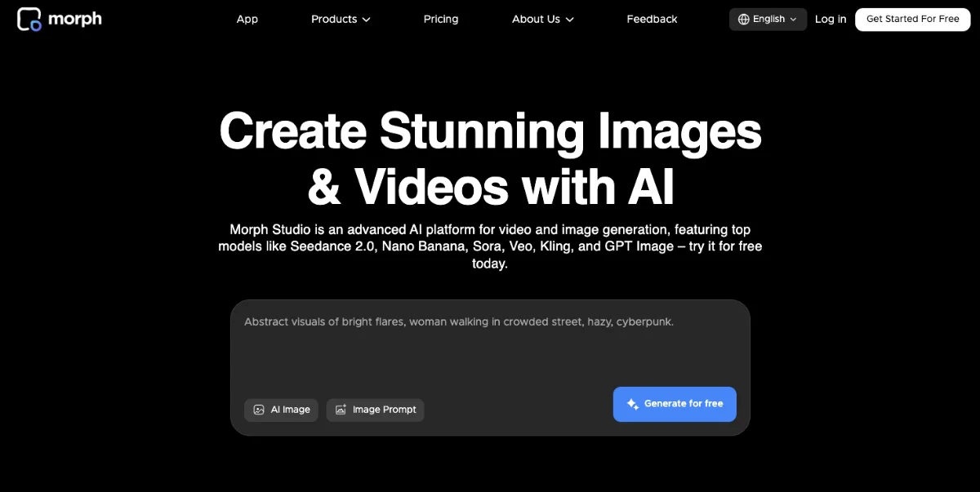Click the Morph Studio description paragraph
Viewport: 980px width, 492px height.
(490, 246)
